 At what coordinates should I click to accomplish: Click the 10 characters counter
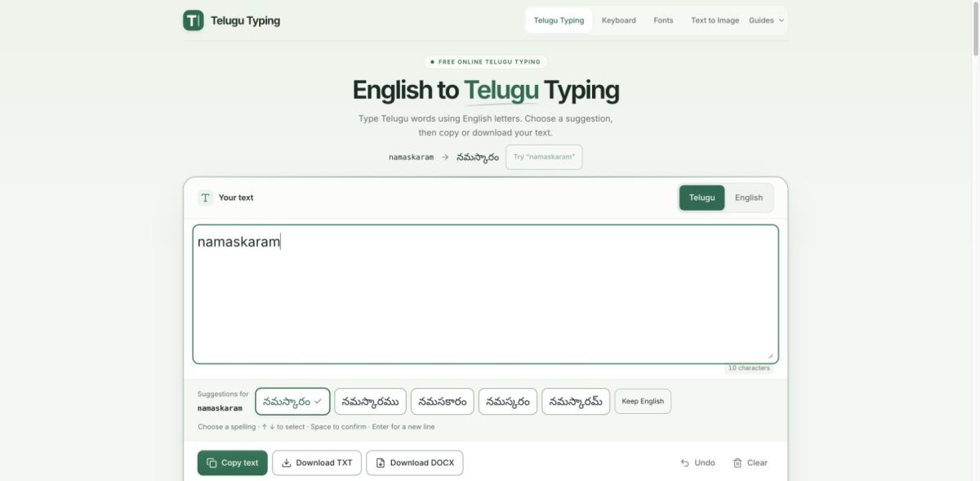749,368
